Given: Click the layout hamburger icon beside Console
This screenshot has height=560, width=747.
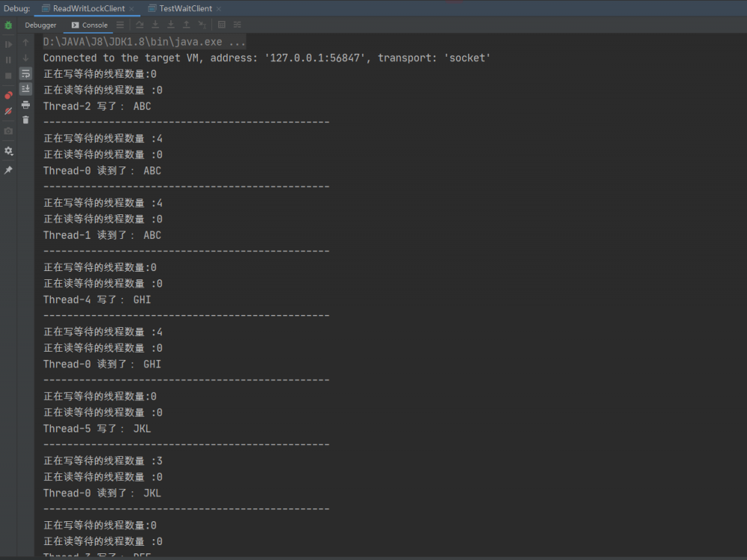Looking at the screenshot, I should 120,25.
